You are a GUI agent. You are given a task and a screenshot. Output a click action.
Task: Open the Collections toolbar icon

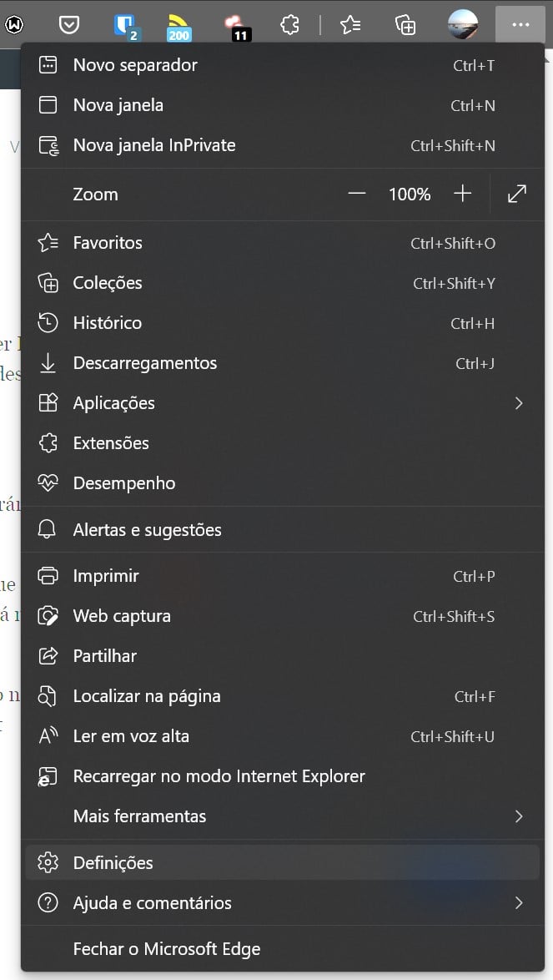(405, 25)
